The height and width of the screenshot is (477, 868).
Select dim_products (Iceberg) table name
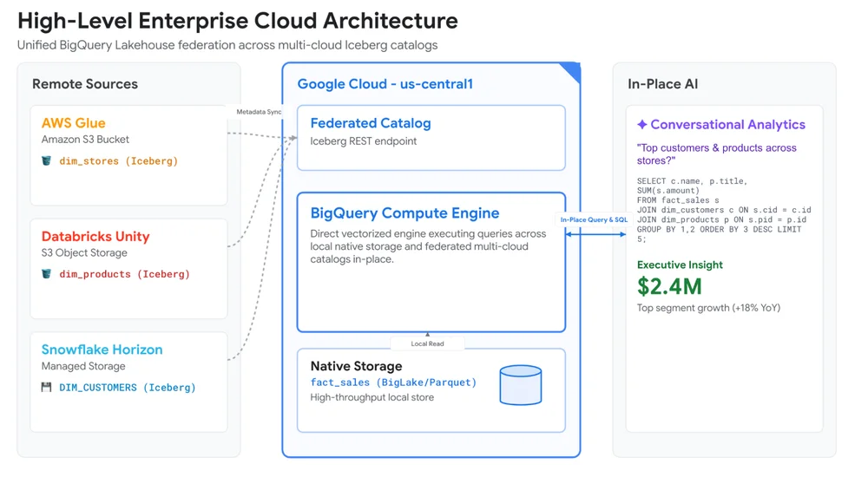tap(124, 274)
